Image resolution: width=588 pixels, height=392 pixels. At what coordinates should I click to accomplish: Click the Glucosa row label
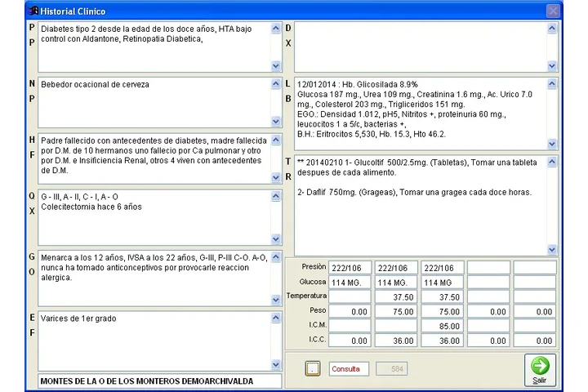(x=313, y=281)
